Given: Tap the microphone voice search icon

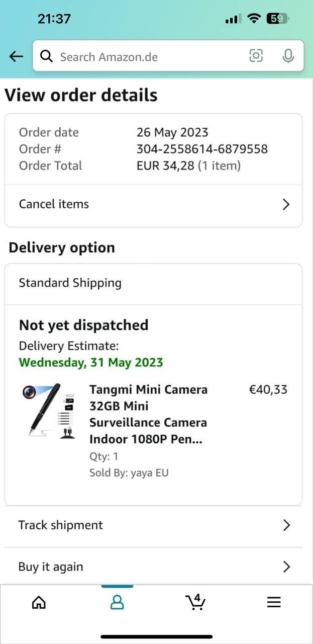Looking at the screenshot, I should tap(288, 56).
